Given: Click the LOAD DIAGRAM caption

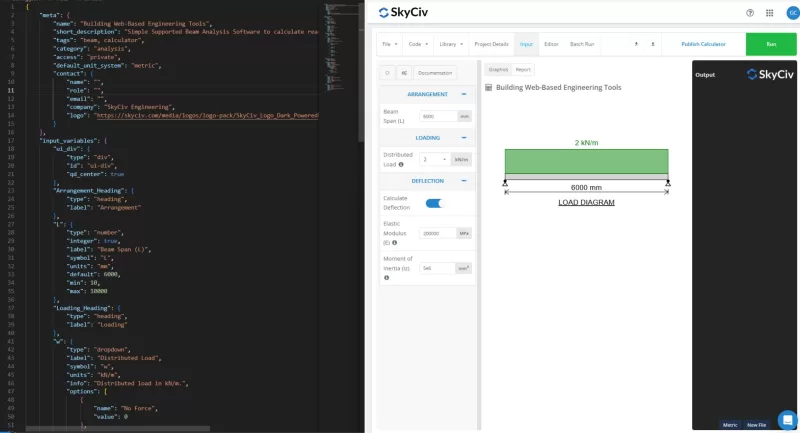Looking at the screenshot, I should coord(586,202).
